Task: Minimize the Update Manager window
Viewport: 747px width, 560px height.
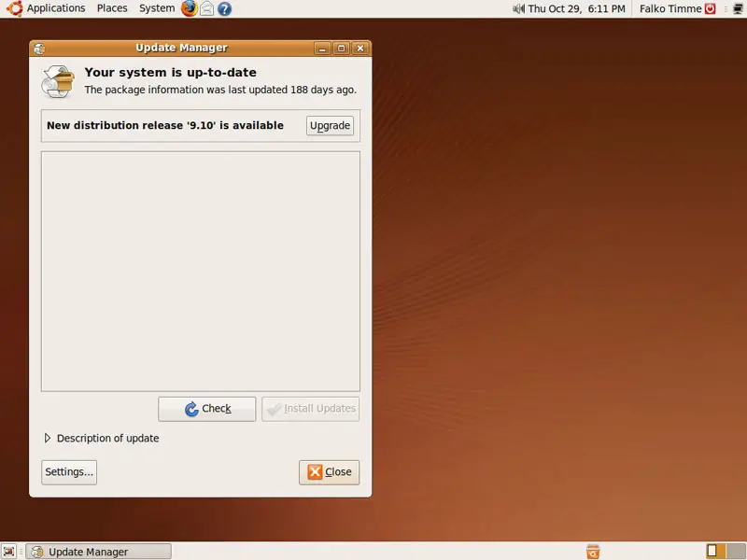Action: tap(322, 49)
